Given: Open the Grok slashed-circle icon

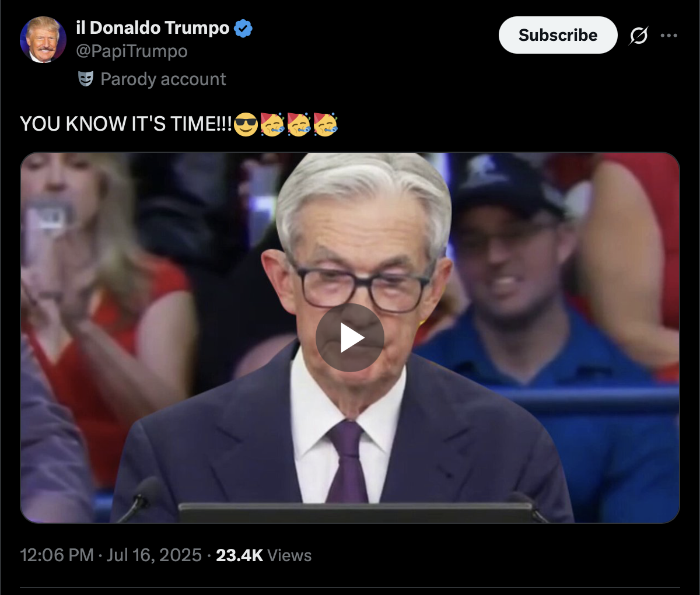Looking at the screenshot, I should pyautogui.click(x=638, y=36).
